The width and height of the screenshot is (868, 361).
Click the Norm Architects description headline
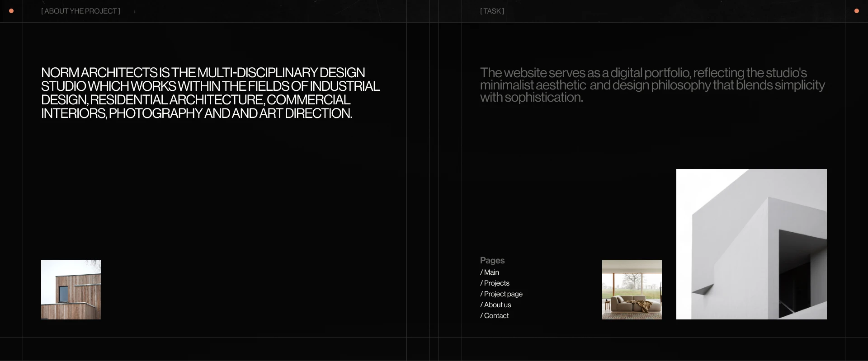(210, 93)
